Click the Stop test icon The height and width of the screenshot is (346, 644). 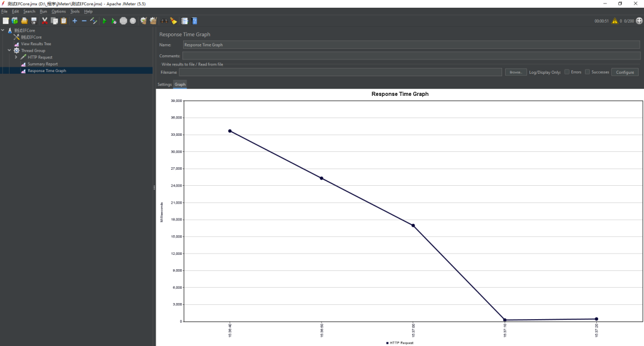tap(123, 21)
